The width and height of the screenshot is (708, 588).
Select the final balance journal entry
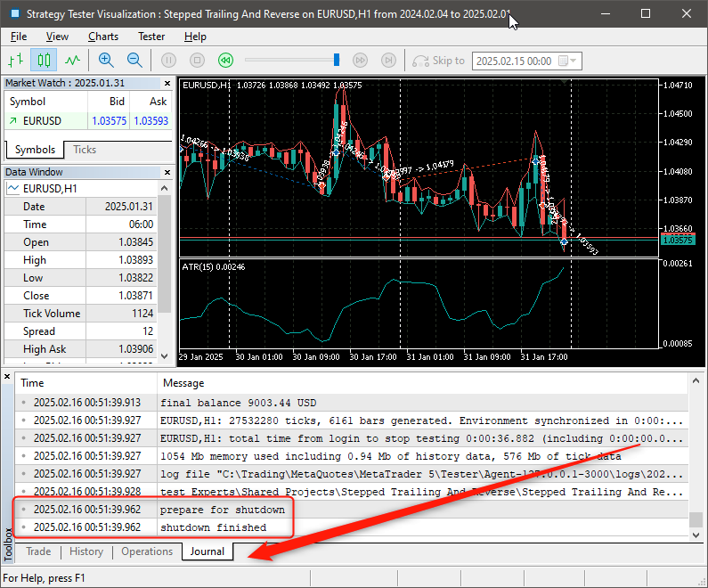click(351, 403)
